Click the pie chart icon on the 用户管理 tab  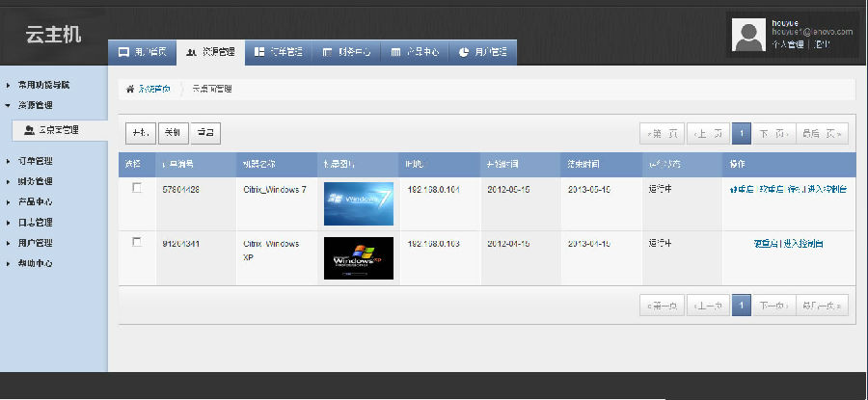(x=464, y=52)
